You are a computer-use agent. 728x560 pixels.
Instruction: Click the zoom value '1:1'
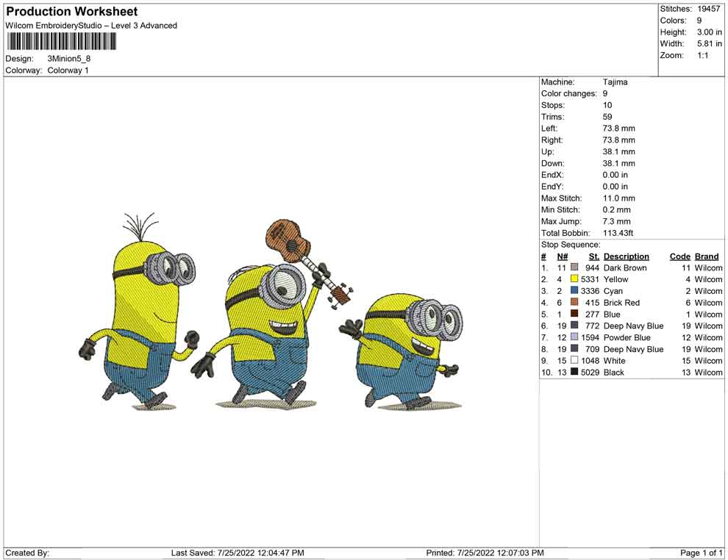703,55
